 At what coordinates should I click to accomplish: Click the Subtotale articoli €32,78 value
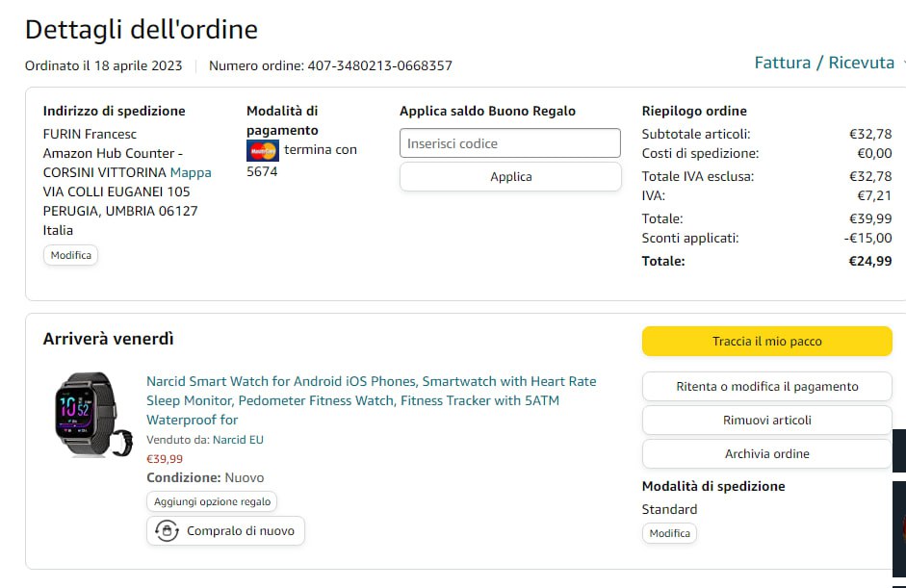coord(870,134)
